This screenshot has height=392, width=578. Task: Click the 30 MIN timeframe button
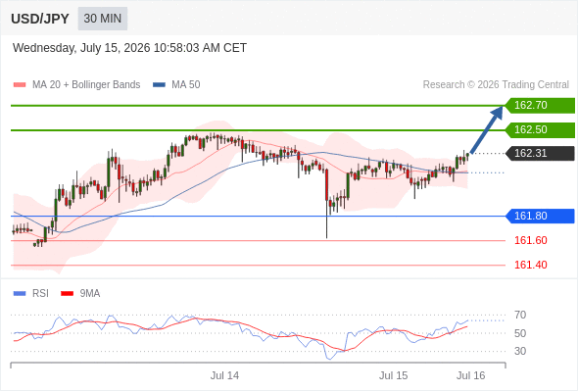coord(103,19)
